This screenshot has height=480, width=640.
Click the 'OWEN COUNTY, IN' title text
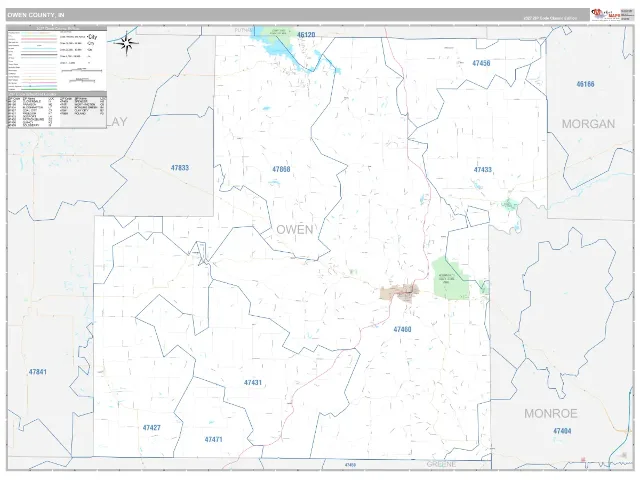[x=36, y=15]
